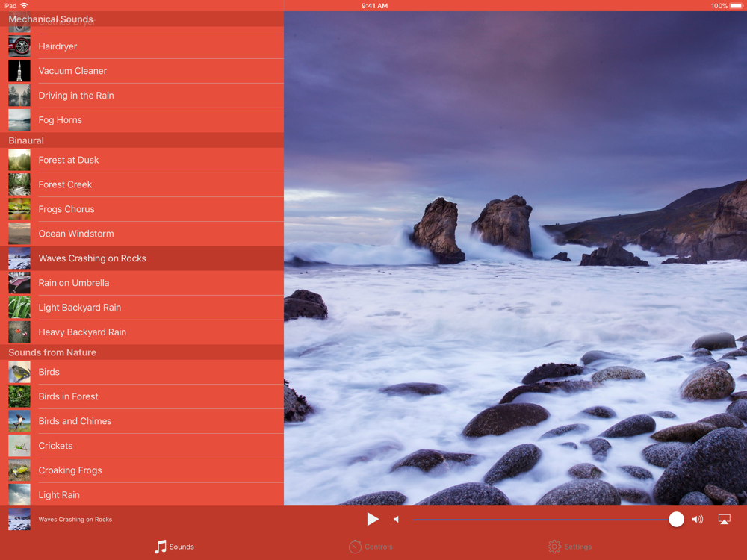The image size is (747, 560).
Task: Open the Settings tab
Action: click(569, 547)
